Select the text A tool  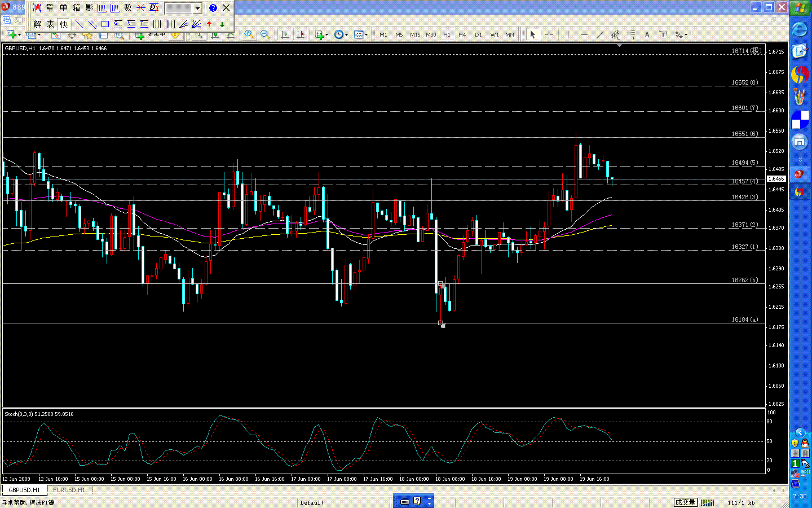click(647, 34)
